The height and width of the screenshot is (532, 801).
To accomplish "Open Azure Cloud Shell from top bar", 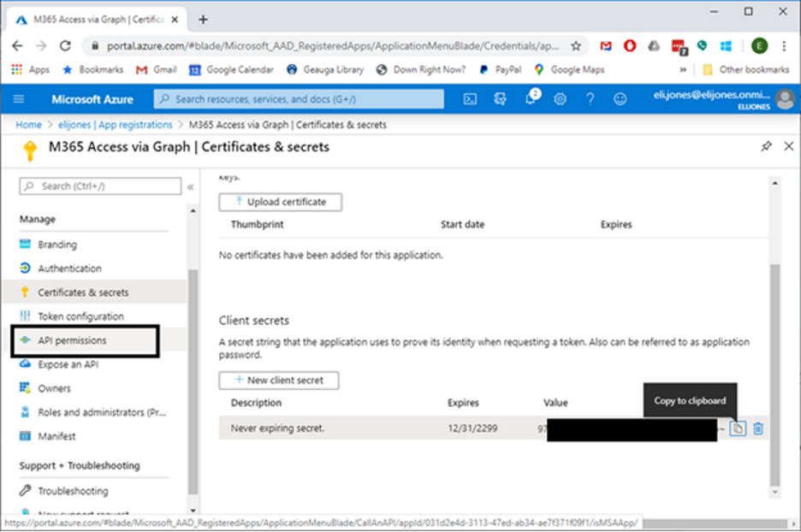I will point(470,99).
